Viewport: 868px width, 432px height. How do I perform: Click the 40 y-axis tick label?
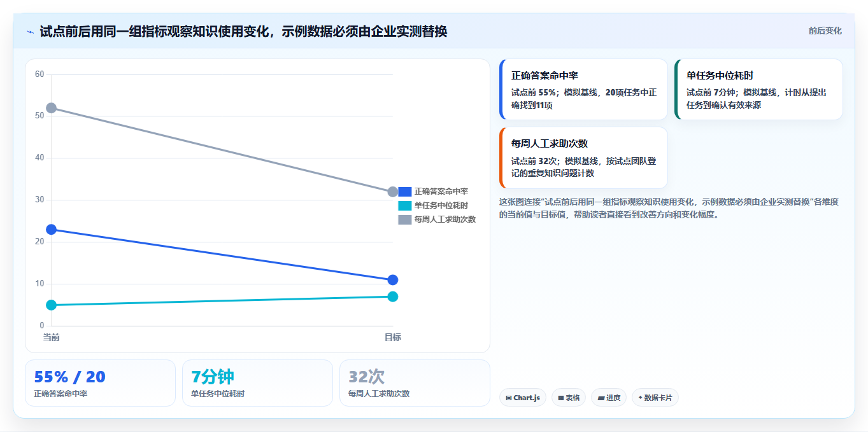[39, 158]
